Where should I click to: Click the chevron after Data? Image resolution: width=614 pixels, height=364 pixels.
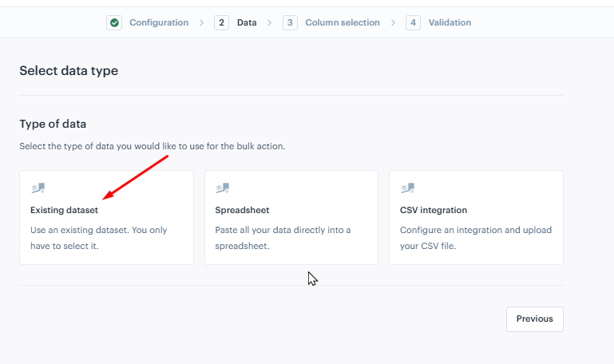point(269,22)
